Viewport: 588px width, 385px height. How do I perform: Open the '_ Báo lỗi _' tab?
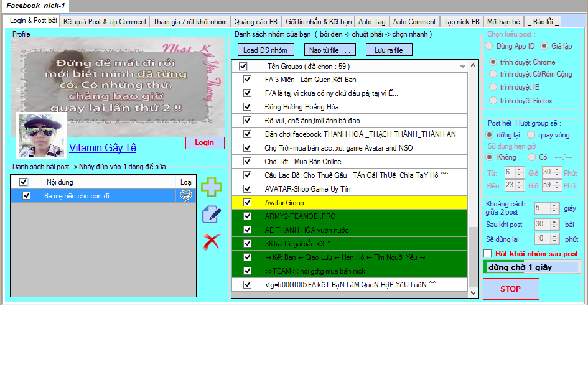(x=543, y=22)
